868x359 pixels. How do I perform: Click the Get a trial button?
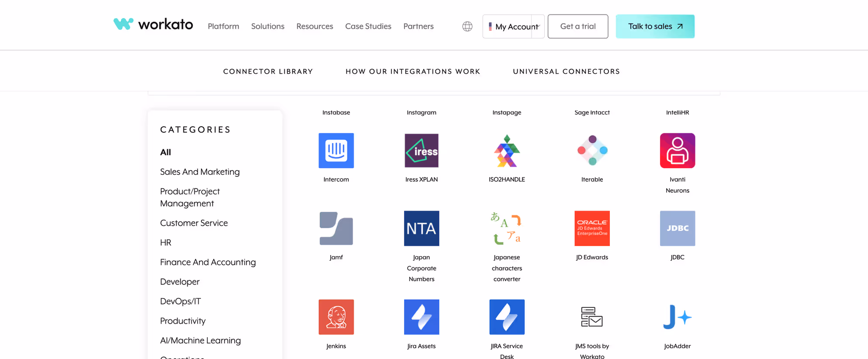point(578,26)
